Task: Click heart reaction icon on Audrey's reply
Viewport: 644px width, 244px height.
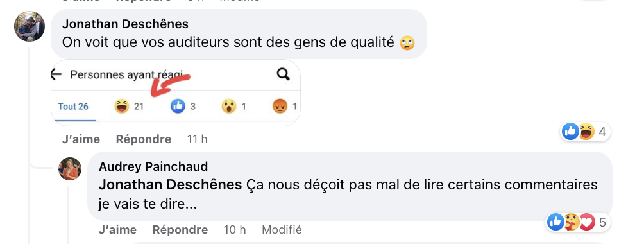Action: click(x=588, y=223)
